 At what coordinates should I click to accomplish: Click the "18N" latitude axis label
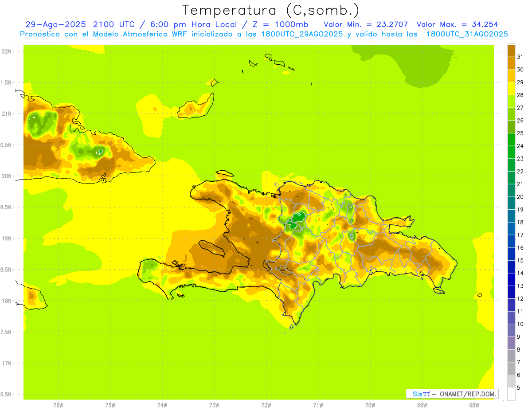point(7,301)
